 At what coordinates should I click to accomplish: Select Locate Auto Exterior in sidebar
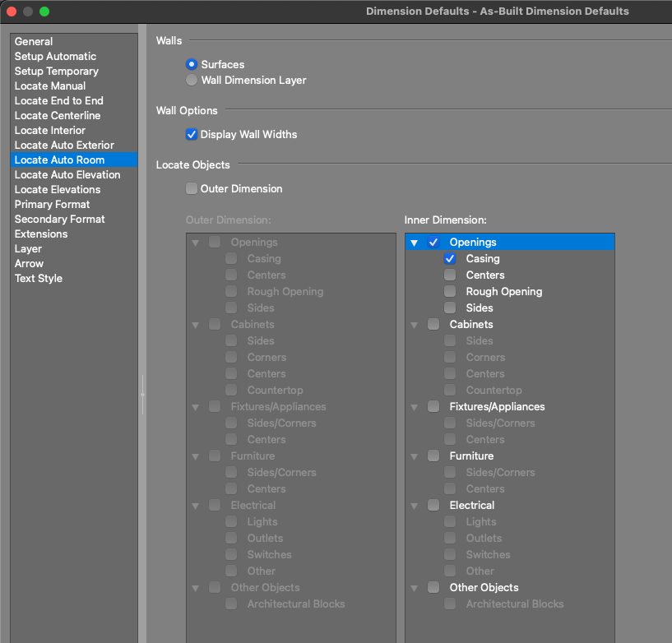click(x=64, y=145)
